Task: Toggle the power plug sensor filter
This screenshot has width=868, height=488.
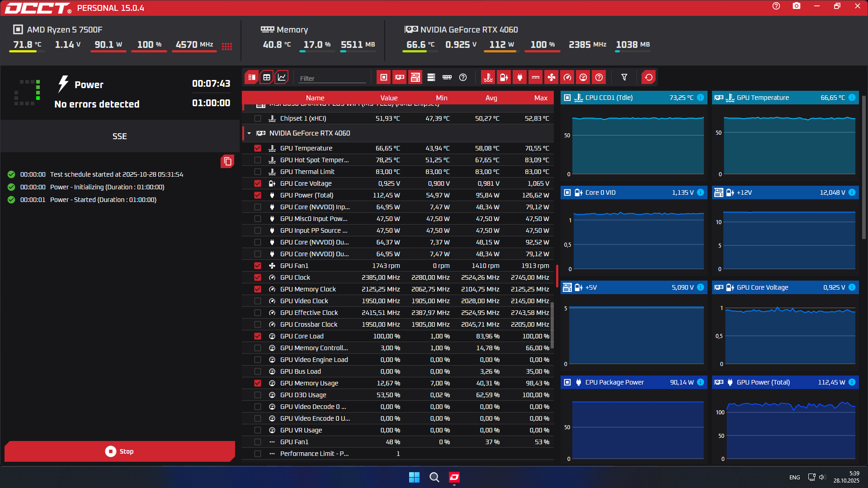Action: pos(519,77)
